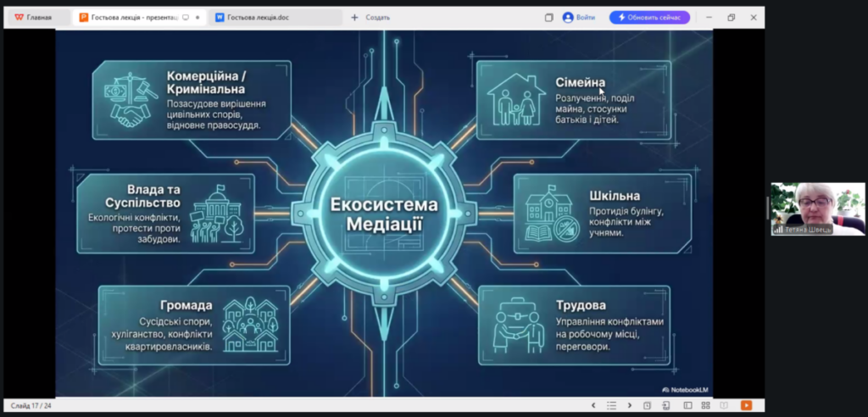The width and height of the screenshot is (868, 417).
Task: Click the timer icon in status bar
Action: pos(647,405)
